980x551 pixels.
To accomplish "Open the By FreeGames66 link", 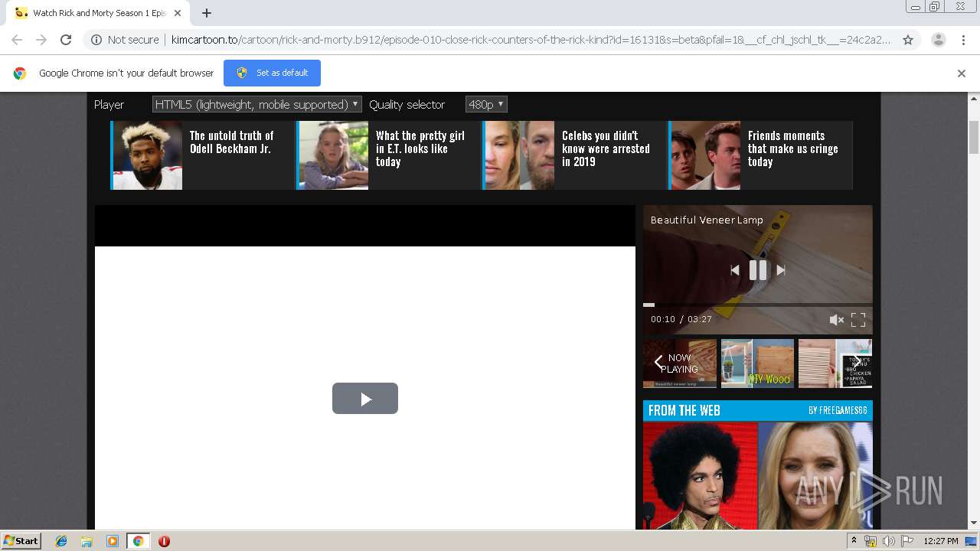I will [x=838, y=411].
